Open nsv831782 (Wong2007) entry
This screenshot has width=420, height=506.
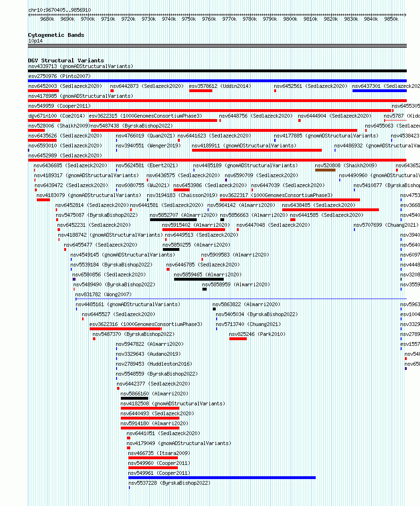(103, 295)
